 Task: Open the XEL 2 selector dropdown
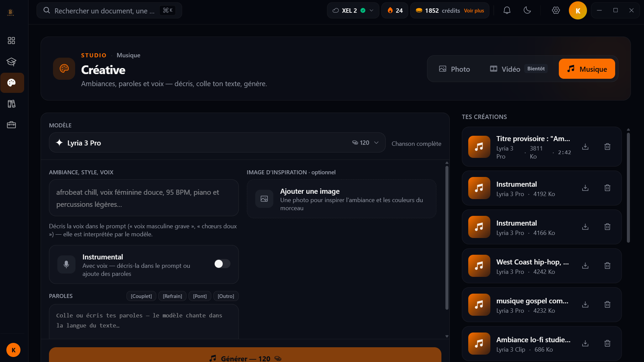pyautogui.click(x=353, y=10)
